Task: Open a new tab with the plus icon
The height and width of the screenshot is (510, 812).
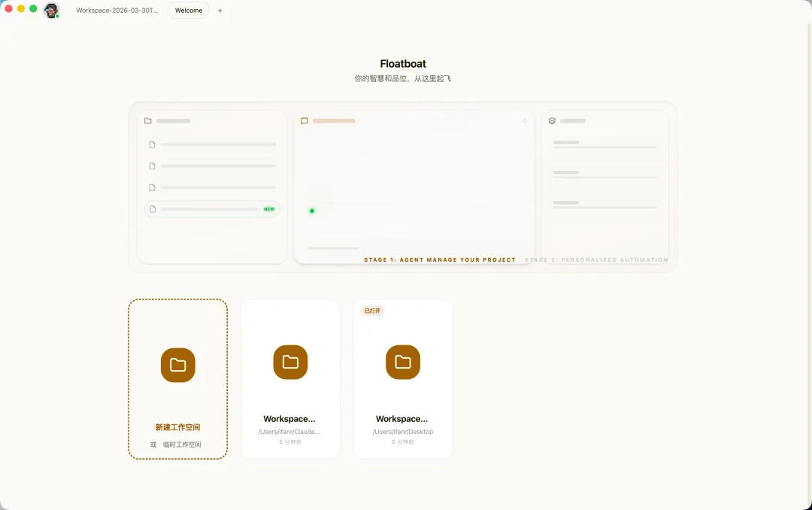Action: click(220, 11)
